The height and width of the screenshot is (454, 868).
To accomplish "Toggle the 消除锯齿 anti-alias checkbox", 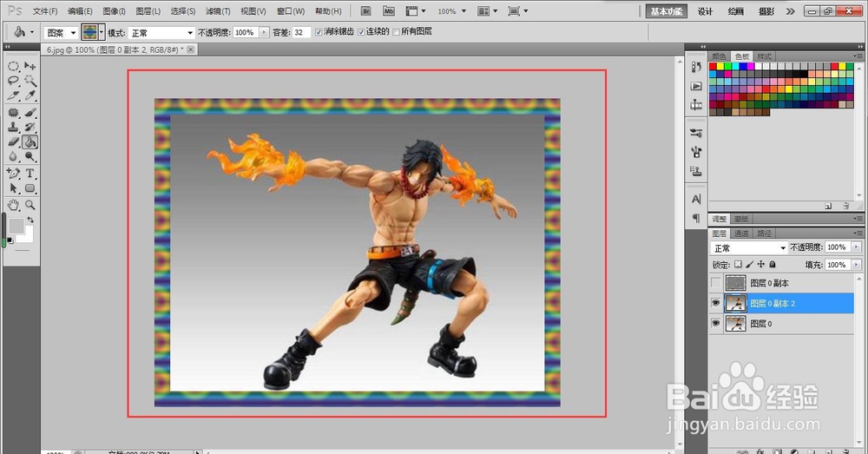I will tap(319, 32).
